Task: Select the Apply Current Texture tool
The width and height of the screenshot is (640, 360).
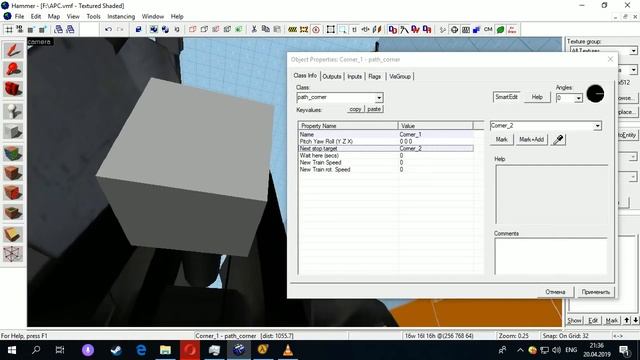Action: (x=13, y=173)
